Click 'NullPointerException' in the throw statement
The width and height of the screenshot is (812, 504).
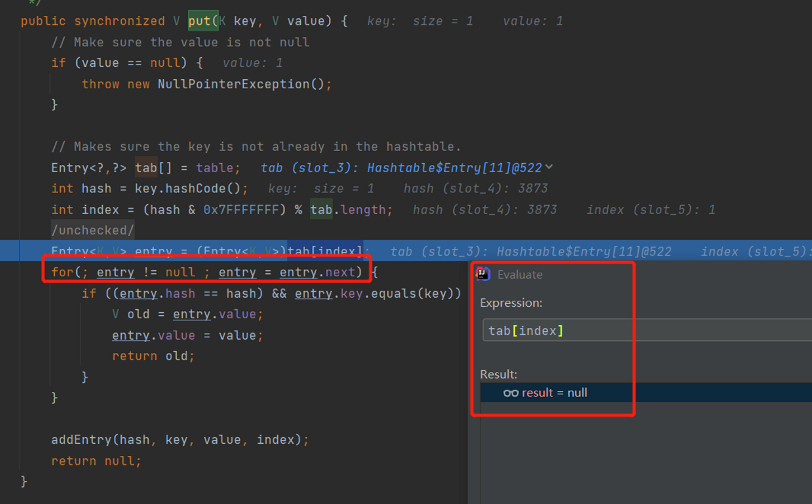click(234, 84)
